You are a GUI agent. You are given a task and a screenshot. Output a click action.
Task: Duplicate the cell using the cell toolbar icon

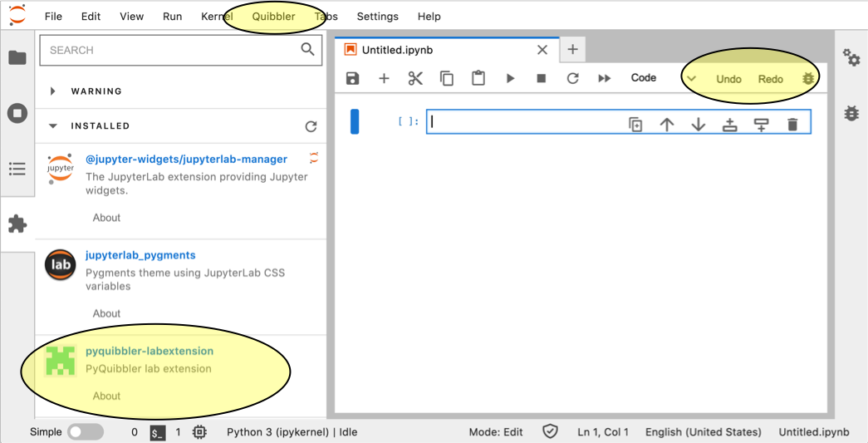coord(635,125)
